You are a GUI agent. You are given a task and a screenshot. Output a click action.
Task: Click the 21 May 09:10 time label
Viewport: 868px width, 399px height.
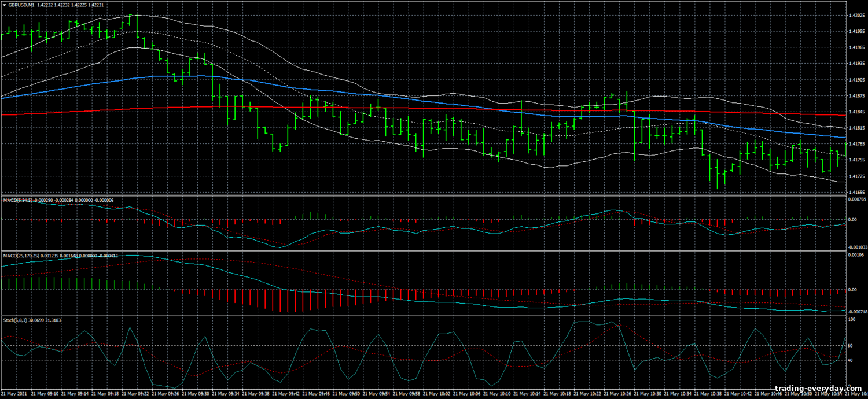point(45,394)
